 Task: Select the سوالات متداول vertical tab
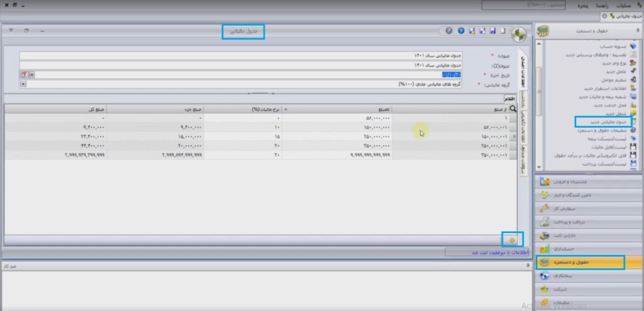(x=524, y=161)
